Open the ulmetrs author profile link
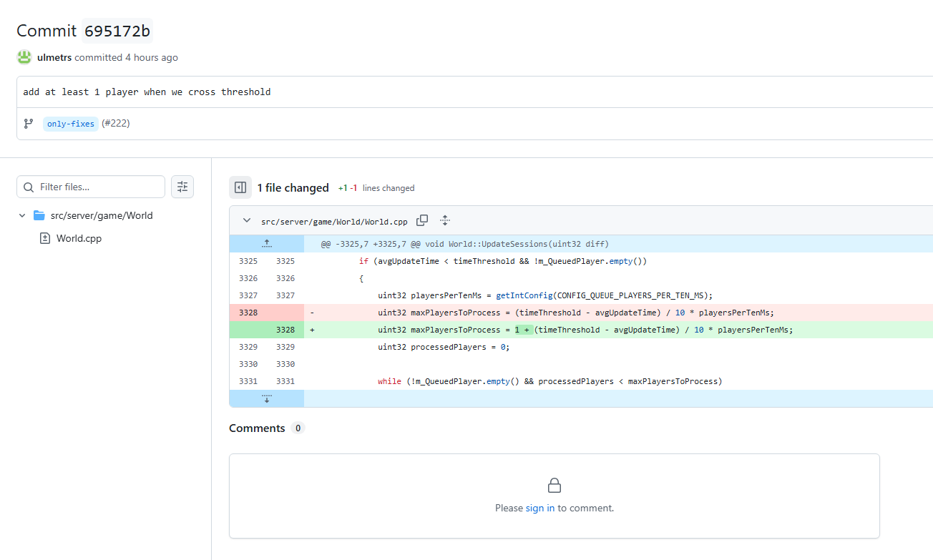 click(x=54, y=57)
